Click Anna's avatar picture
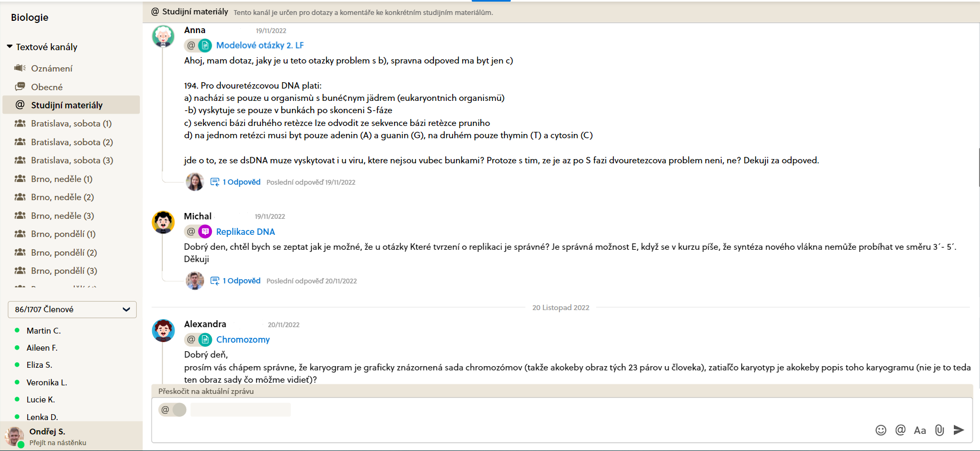The width and height of the screenshot is (980, 451). pos(163,36)
